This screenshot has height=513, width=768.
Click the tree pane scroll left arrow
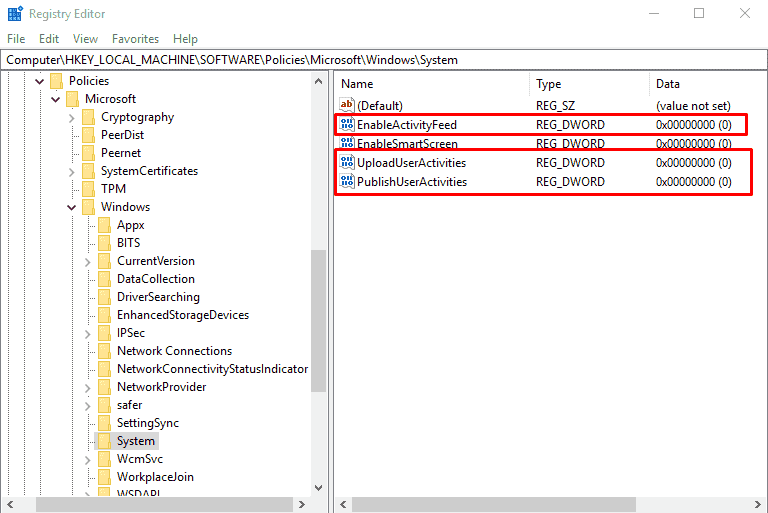coord(10,504)
